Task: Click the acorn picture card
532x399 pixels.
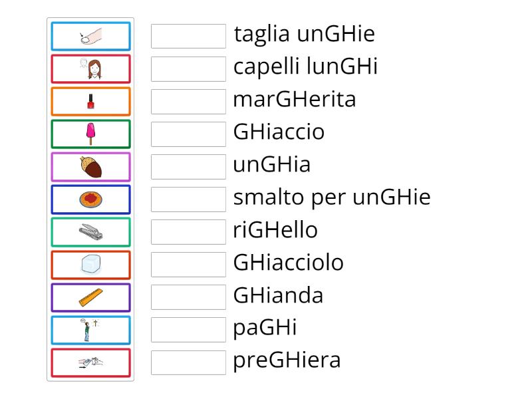Action: [x=90, y=167]
